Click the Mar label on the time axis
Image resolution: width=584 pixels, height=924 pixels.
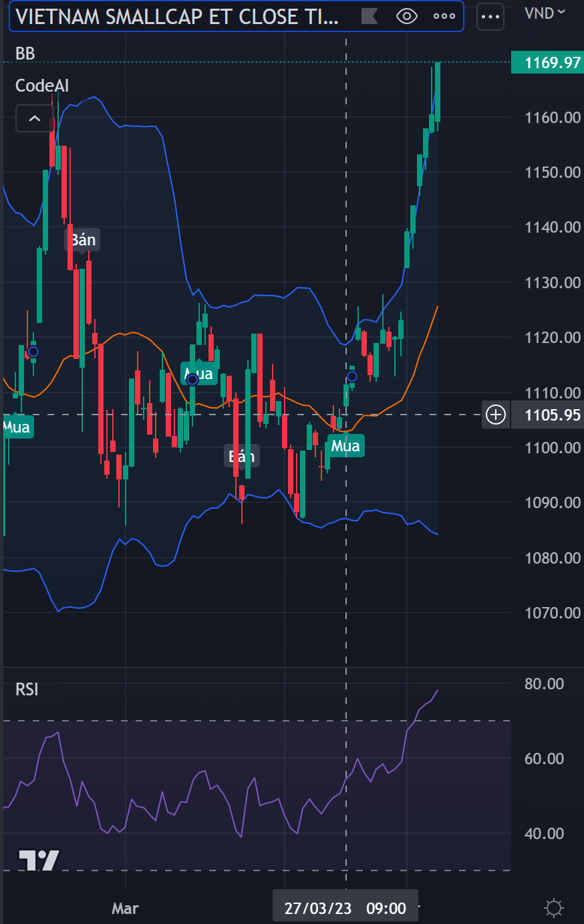pyautogui.click(x=125, y=909)
